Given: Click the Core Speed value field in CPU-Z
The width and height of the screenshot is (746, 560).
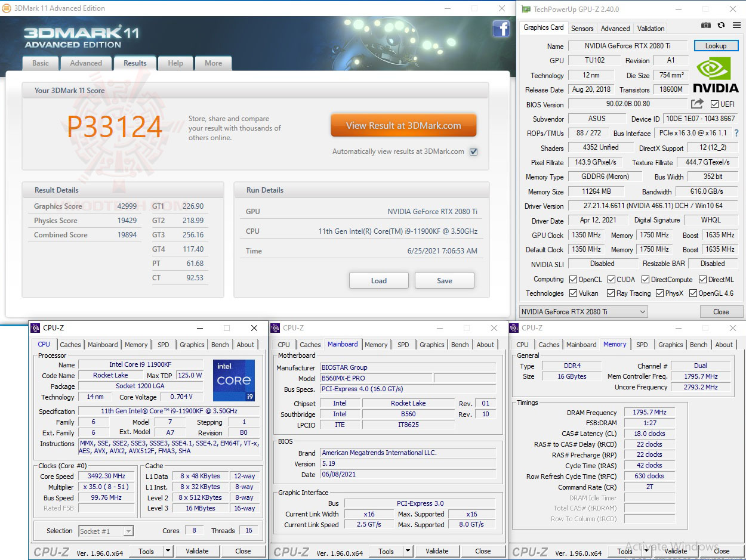Looking at the screenshot, I should pos(106,477).
